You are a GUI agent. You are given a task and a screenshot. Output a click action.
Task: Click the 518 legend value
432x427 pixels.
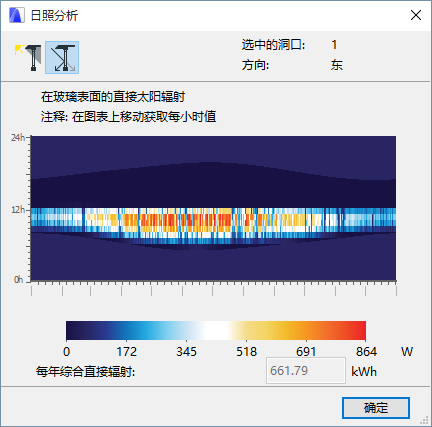pos(247,352)
